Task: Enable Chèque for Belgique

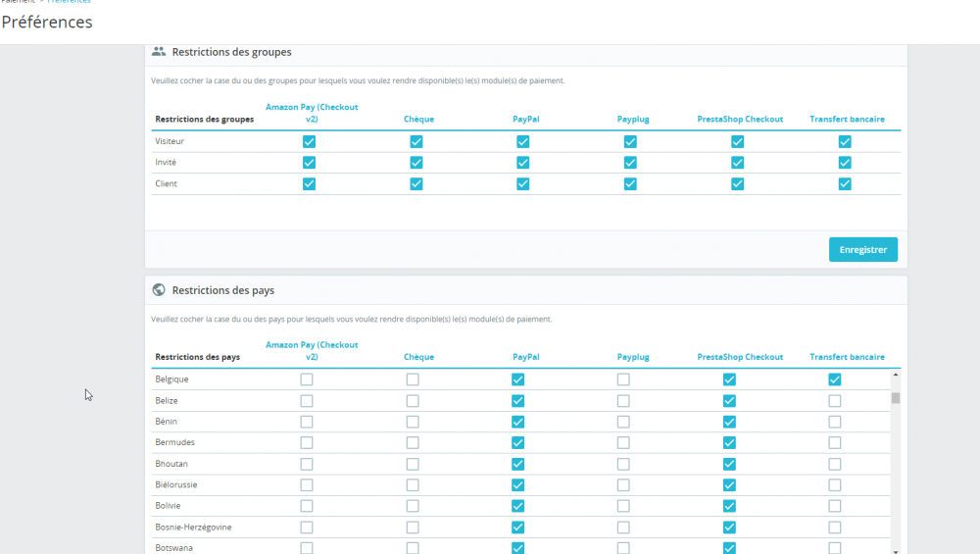Action: click(x=413, y=379)
